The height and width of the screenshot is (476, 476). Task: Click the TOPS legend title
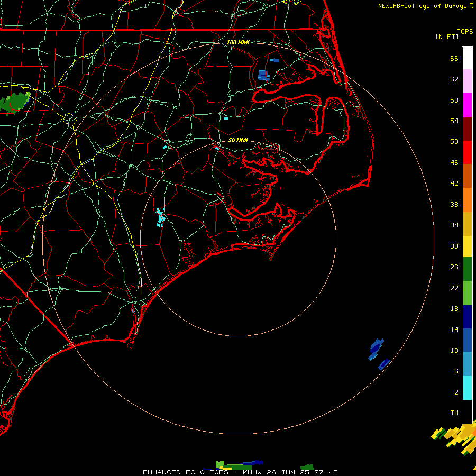click(x=465, y=31)
